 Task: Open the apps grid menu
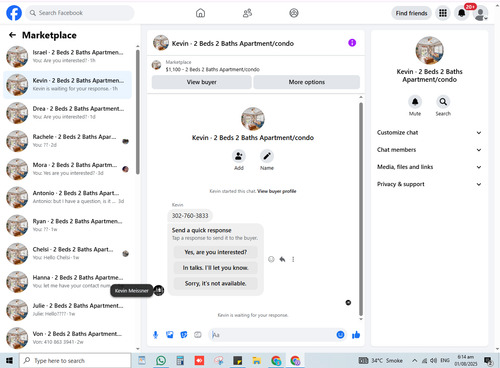point(443,13)
